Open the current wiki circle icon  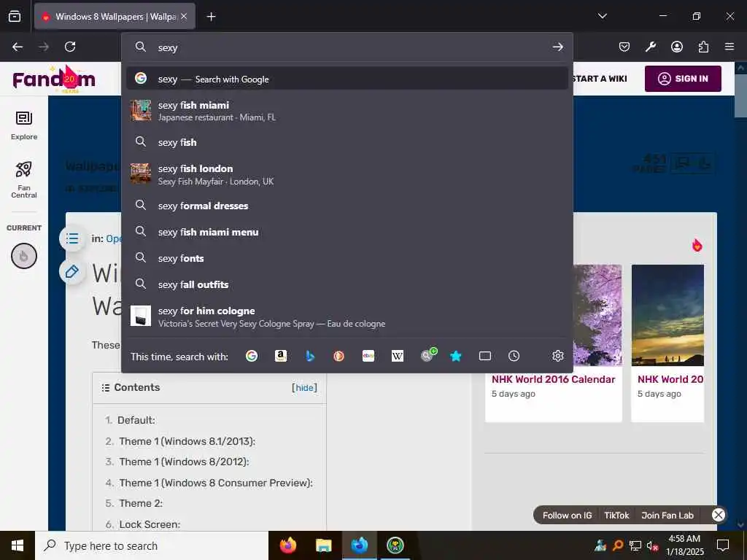coord(24,256)
